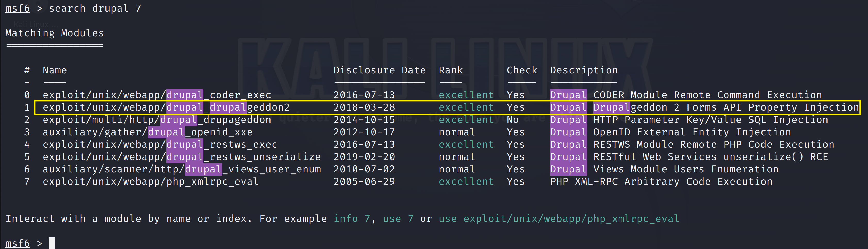The image size is (868, 249).
Task: Click description 'PHP XML-RPC Arbitrary Code Execution'
Action: [x=661, y=182]
